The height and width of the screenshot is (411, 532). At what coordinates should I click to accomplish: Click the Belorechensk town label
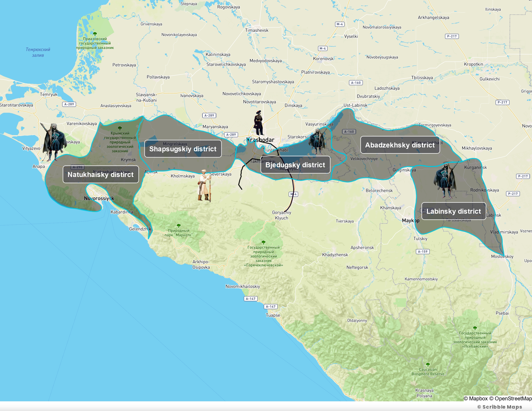379,190
